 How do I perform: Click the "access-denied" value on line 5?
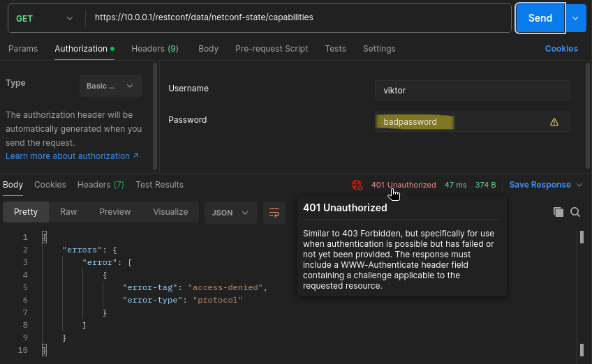click(225, 287)
